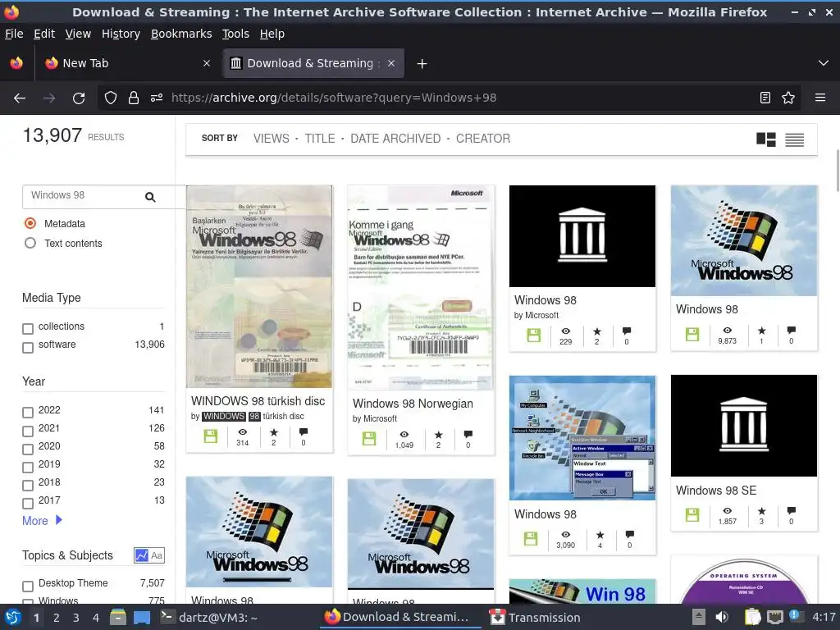Filter by year 2021
This screenshot has height=630, width=840.
[28, 431]
